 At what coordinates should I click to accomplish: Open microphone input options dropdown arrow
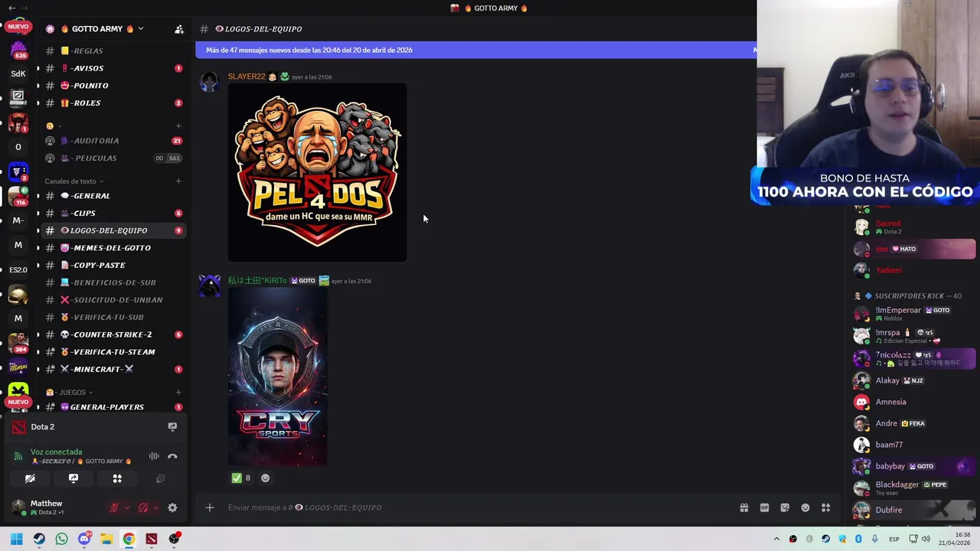click(x=126, y=507)
